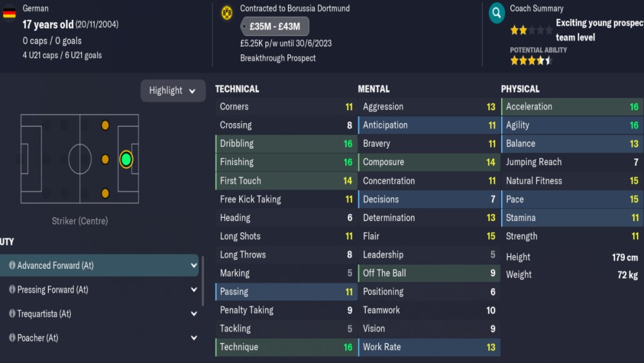The height and width of the screenshot is (363, 644).
Task: Open the Contracted to Borussia Dortmund link
Action: [295, 8]
